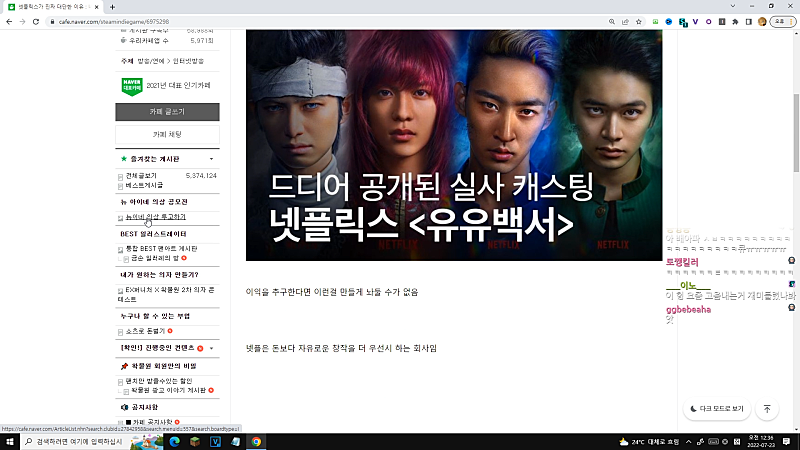Collapse the 즐겨찾는 게시판 favorites dropdown
Screen dimensions: 800x450
click(x=211, y=159)
